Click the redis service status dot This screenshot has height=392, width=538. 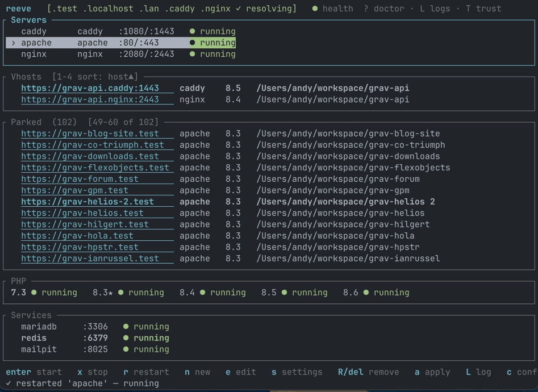tap(126, 338)
